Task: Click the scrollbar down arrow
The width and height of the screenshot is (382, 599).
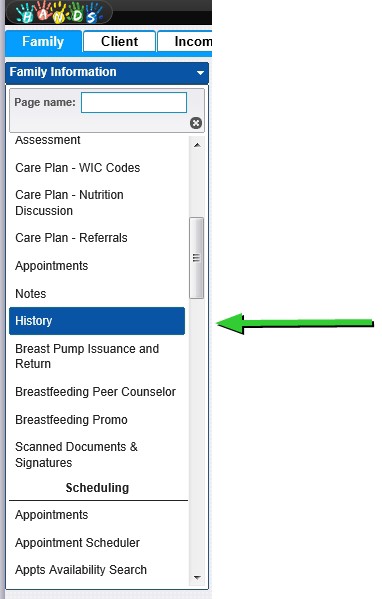Action: [x=197, y=578]
